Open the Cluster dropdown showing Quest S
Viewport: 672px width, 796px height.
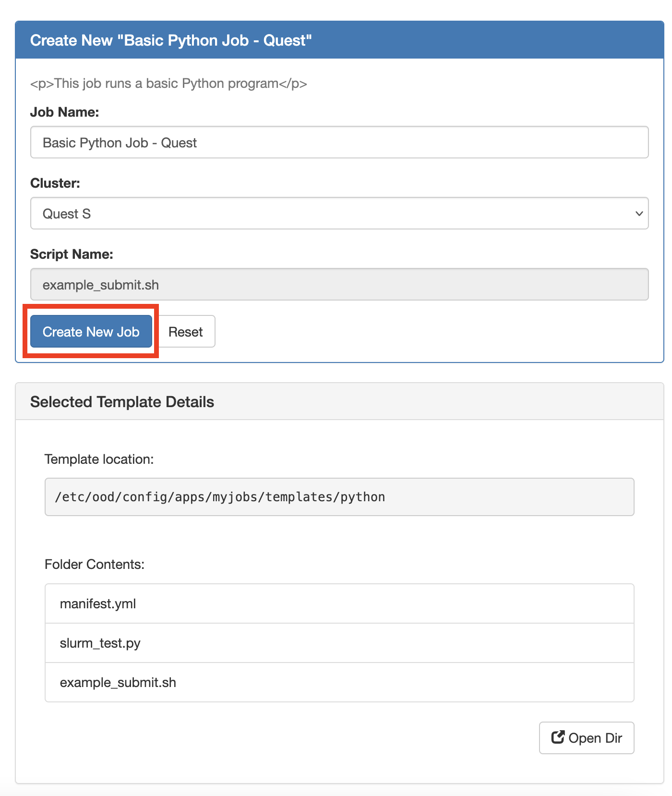point(339,213)
